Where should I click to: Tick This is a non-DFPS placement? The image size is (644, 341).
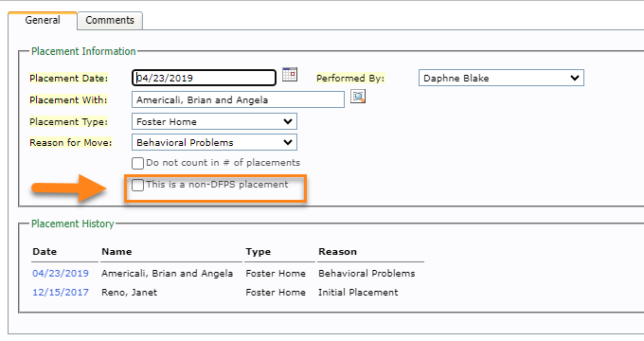click(137, 185)
